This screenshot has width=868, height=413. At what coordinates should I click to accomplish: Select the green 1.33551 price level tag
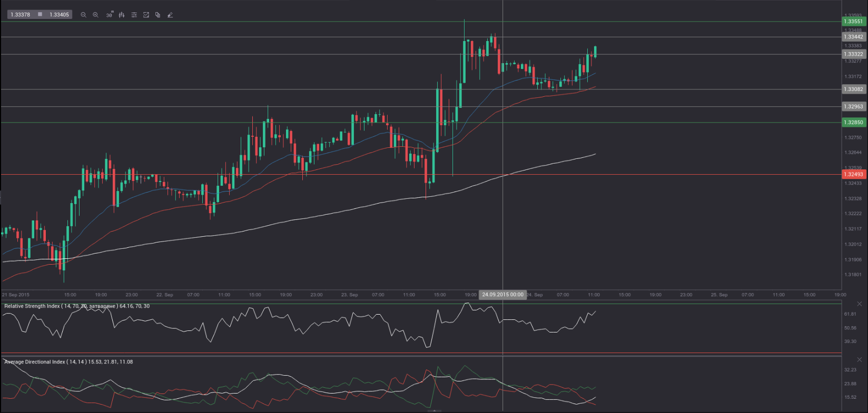pos(853,22)
